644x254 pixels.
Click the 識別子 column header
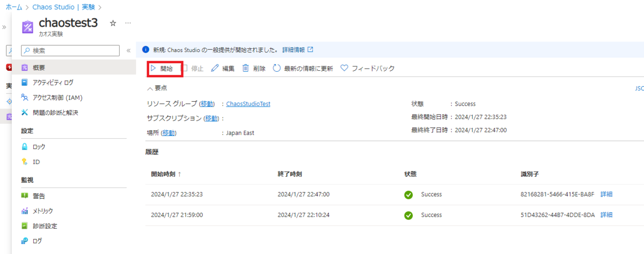[530, 174]
